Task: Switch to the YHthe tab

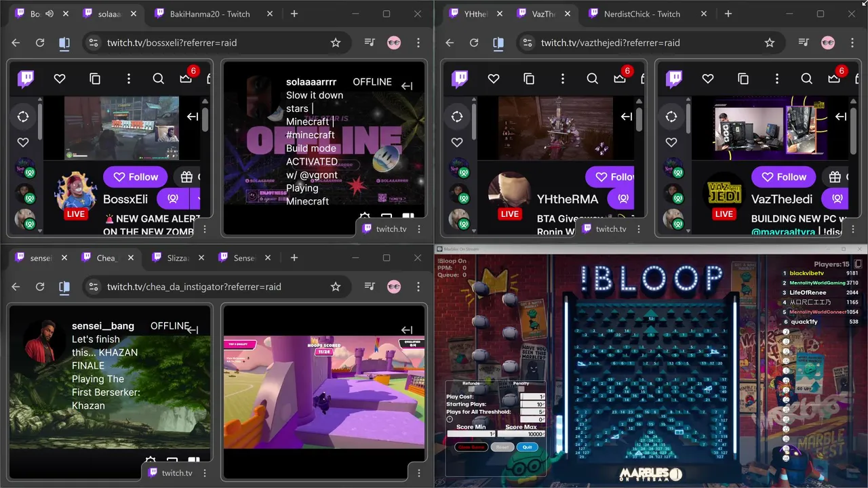Action: (475, 14)
